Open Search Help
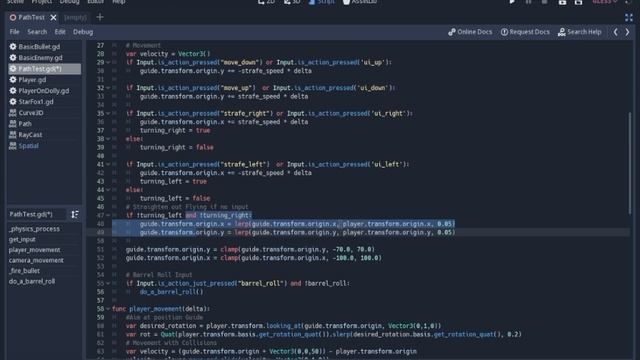 coord(580,32)
